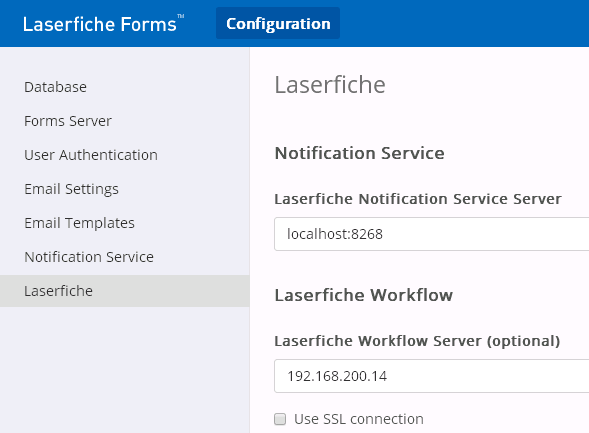Click the 192.168.200.14 text in field
The width and height of the screenshot is (589, 433).
[x=337, y=376]
